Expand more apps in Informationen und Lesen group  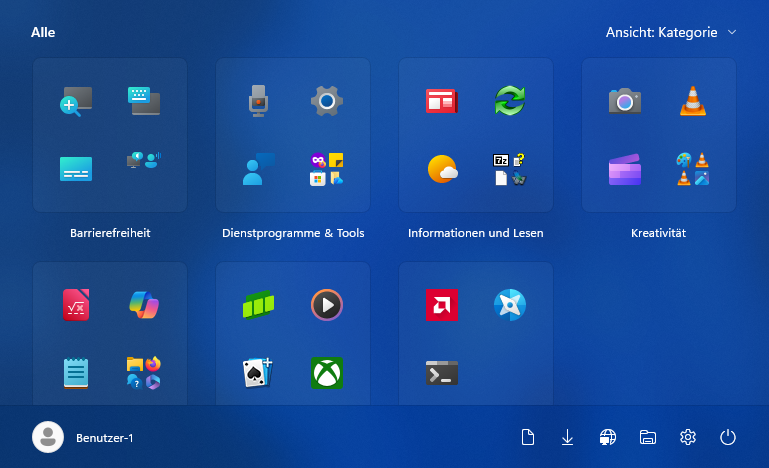pos(510,169)
